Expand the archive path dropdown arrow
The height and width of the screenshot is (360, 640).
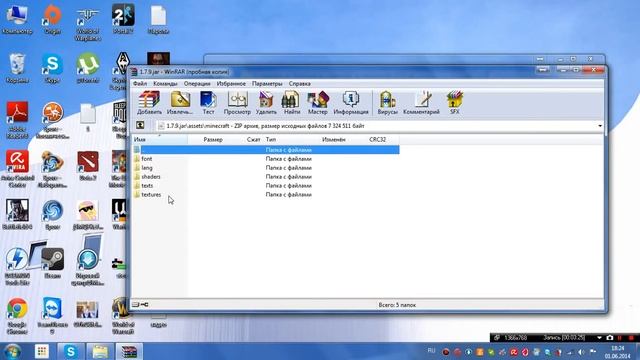[x=600, y=126]
